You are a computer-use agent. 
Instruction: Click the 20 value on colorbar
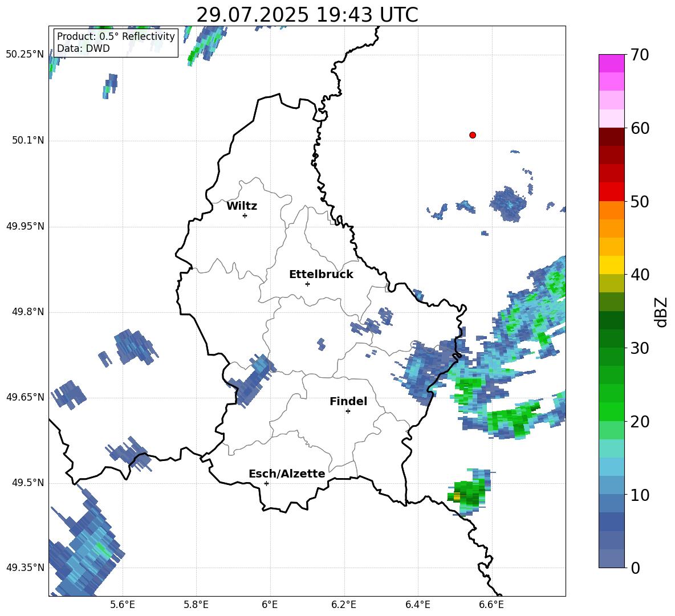click(640, 422)
